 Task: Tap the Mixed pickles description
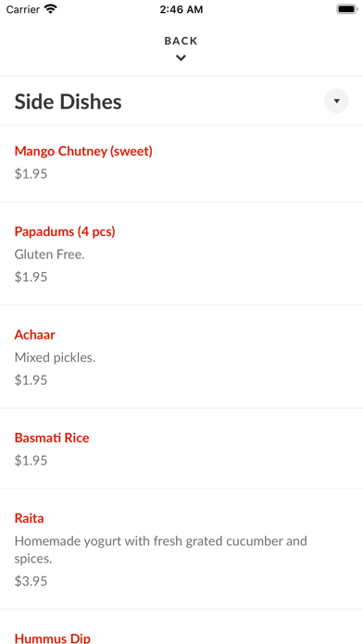click(x=55, y=358)
